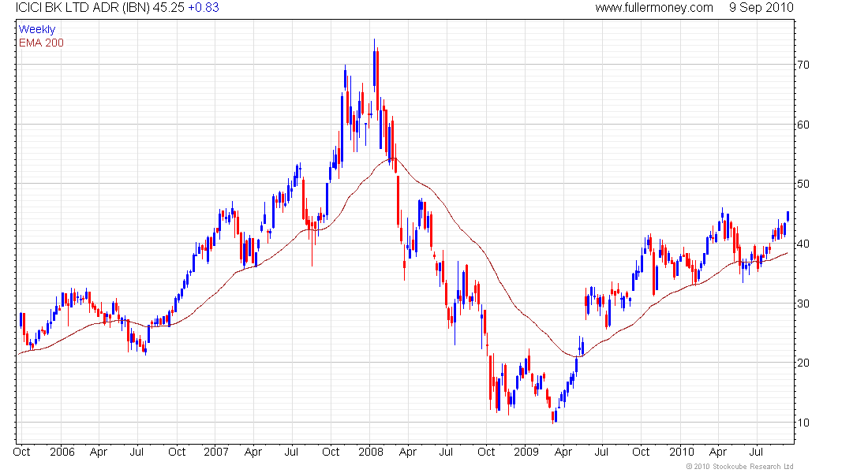Click the 50 price axis label
868x473 pixels.
(803, 184)
